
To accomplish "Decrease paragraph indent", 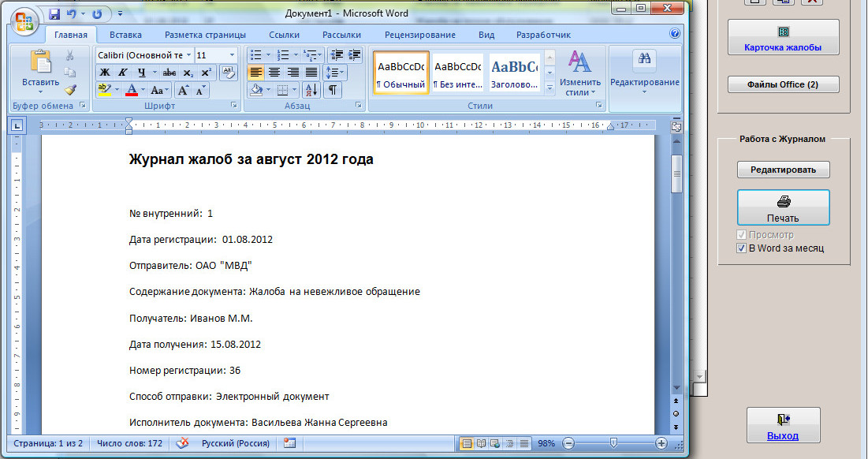I will pyautogui.click(x=336, y=55).
